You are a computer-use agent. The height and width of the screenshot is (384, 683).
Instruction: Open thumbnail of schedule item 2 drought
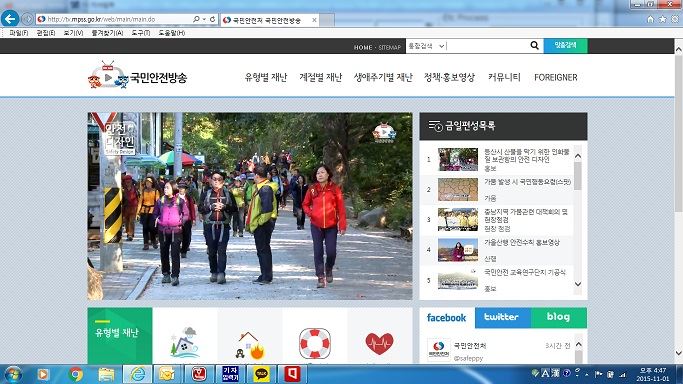point(458,189)
